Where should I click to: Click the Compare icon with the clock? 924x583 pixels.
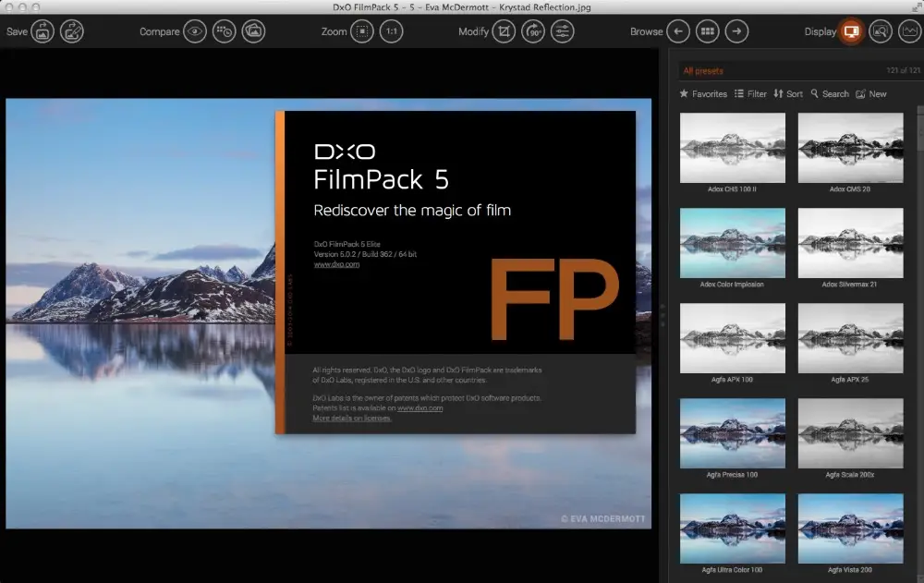[x=225, y=31]
